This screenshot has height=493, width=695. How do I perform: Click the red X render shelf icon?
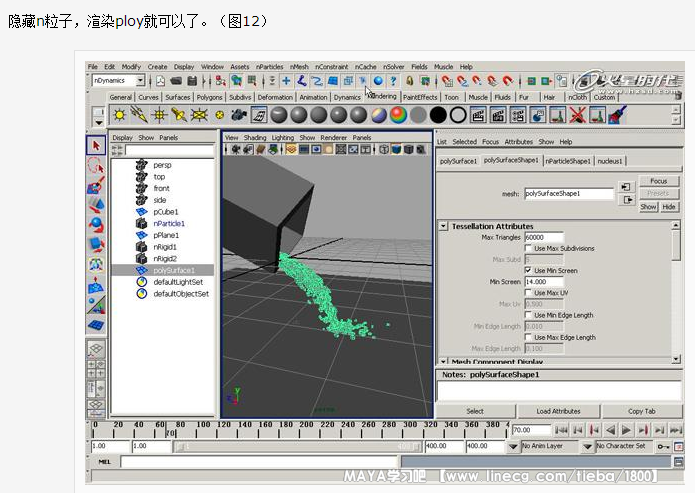577,115
